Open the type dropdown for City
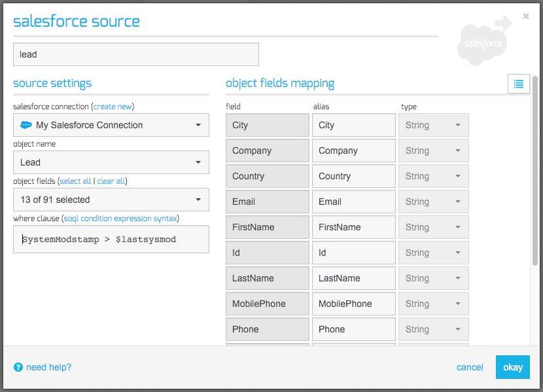Image resolution: width=543 pixels, height=392 pixels. (434, 125)
